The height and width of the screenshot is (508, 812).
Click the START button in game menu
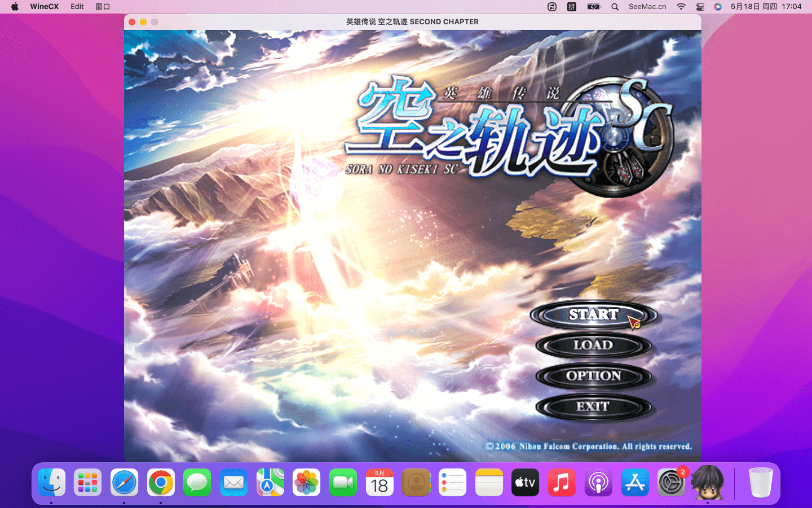click(593, 315)
